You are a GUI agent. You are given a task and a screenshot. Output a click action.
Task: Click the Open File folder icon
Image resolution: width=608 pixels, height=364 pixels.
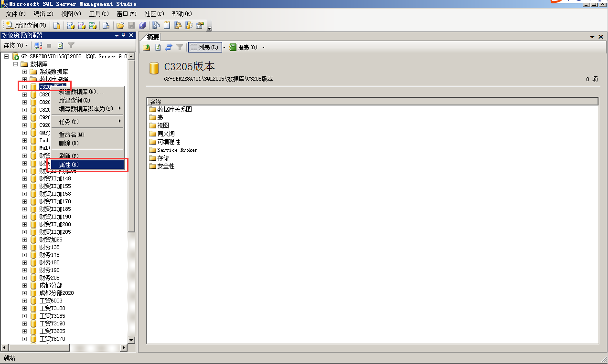point(120,25)
